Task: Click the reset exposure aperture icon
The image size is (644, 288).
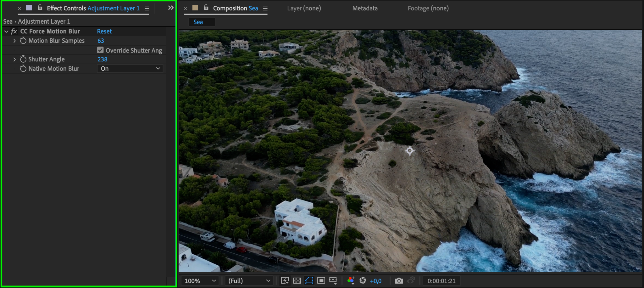Action: [x=363, y=280]
